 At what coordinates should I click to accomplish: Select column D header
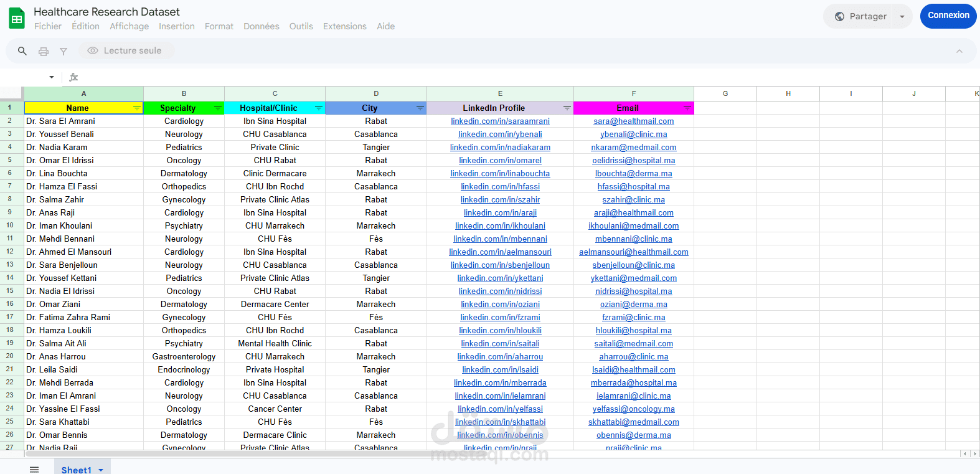click(x=376, y=93)
